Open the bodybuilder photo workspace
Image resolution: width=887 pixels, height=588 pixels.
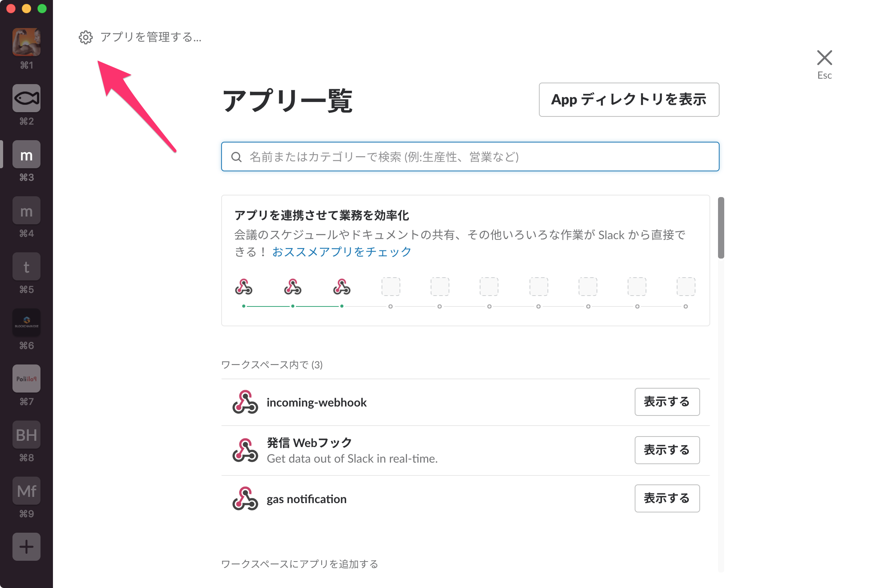26,42
